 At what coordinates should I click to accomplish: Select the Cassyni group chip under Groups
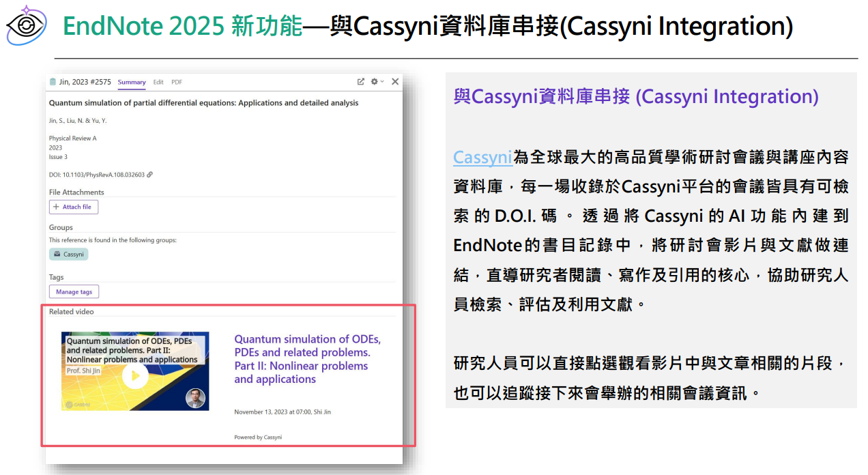[68, 253]
